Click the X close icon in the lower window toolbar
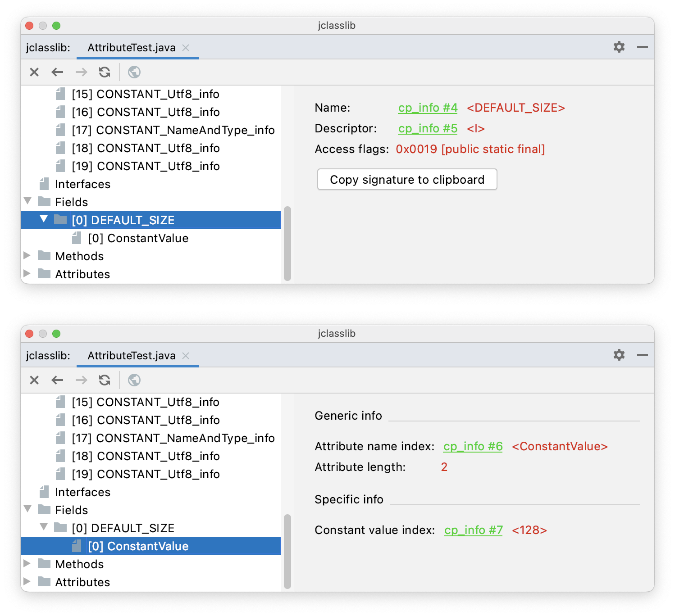The image size is (675, 616). pyautogui.click(x=34, y=380)
